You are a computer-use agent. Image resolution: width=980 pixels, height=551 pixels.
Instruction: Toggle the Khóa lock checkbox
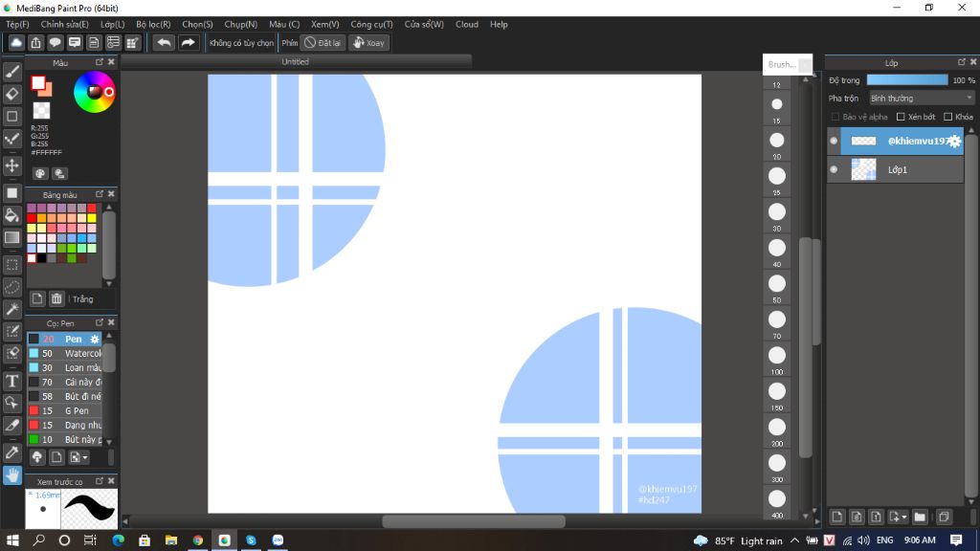pos(947,117)
